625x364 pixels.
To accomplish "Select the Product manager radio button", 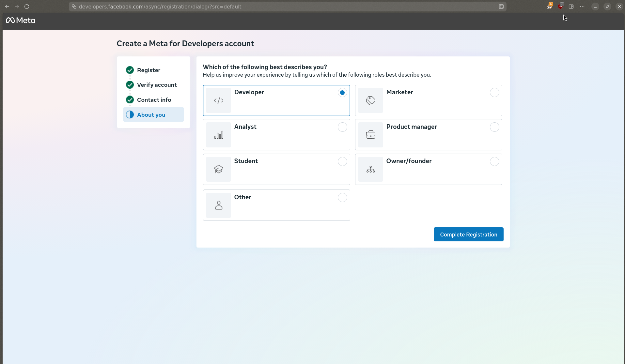I will pos(494,127).
